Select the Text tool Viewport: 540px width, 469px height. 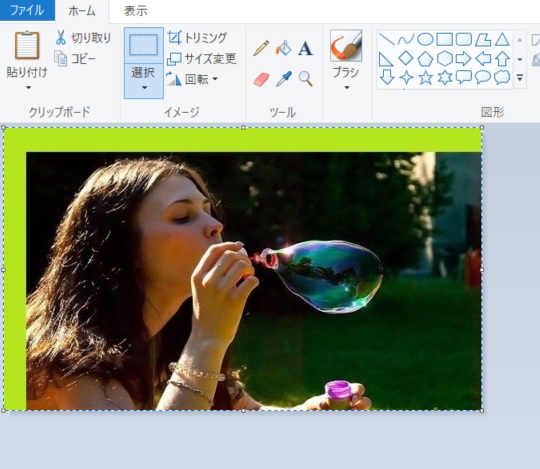(x=305, y=48)
